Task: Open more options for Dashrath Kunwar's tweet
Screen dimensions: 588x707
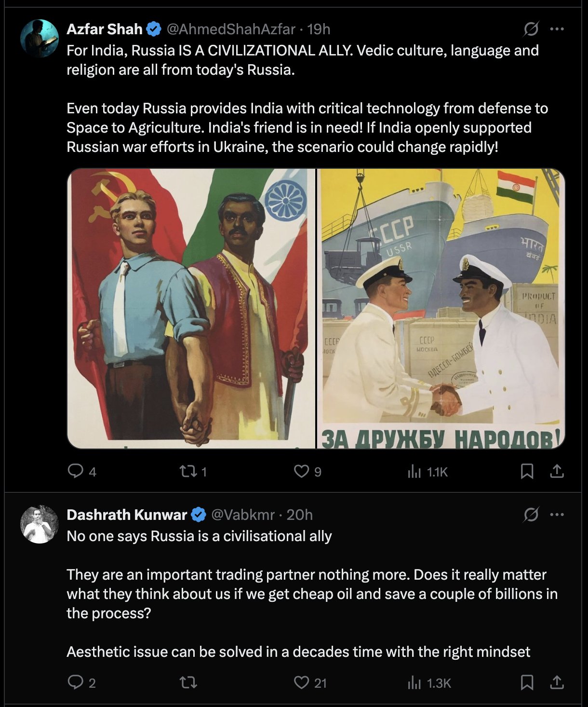Action: [557, 515]
